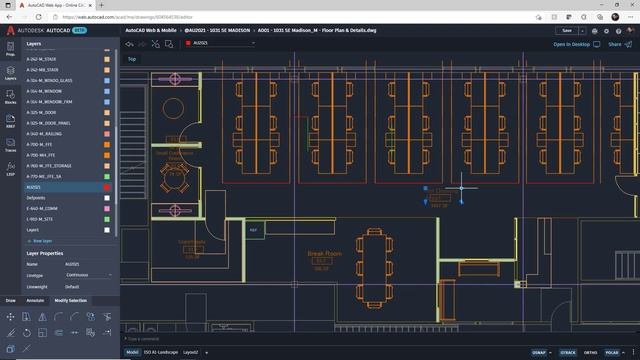Select the Array tool icon
This screenshot has height=360, width=640.
(x=91, y=317)
